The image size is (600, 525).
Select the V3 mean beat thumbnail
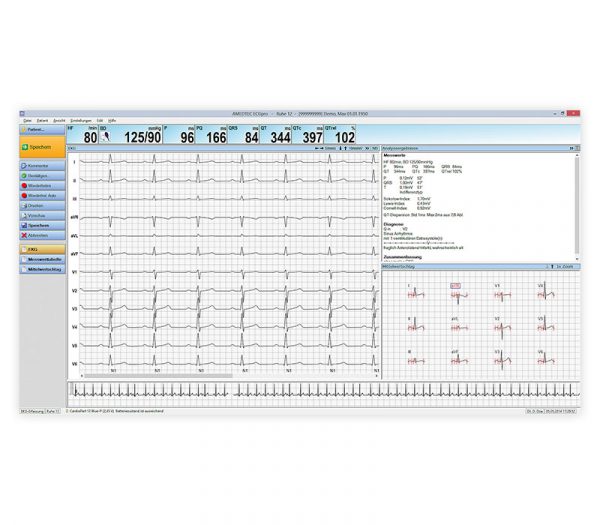502,360
